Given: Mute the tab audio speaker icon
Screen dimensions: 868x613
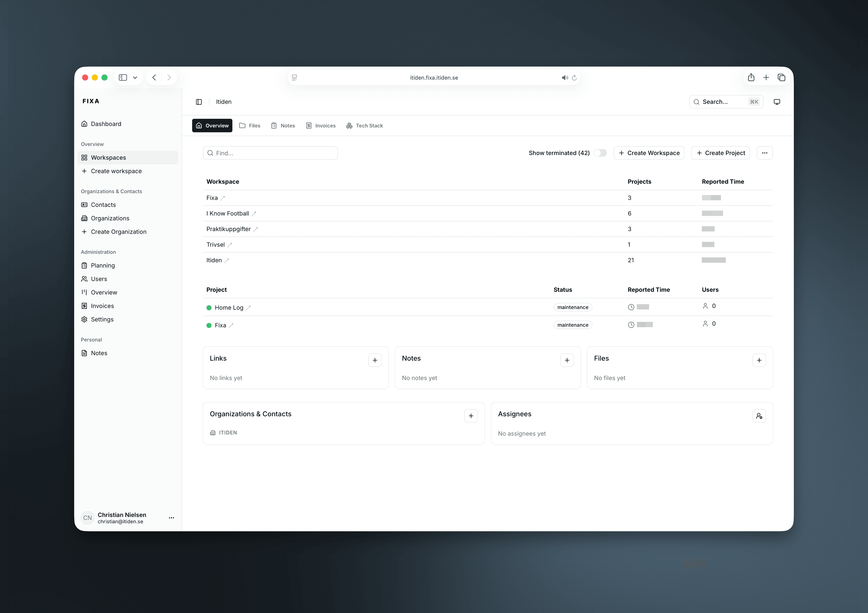Looking at the screenshot, I should coord(565,78).
